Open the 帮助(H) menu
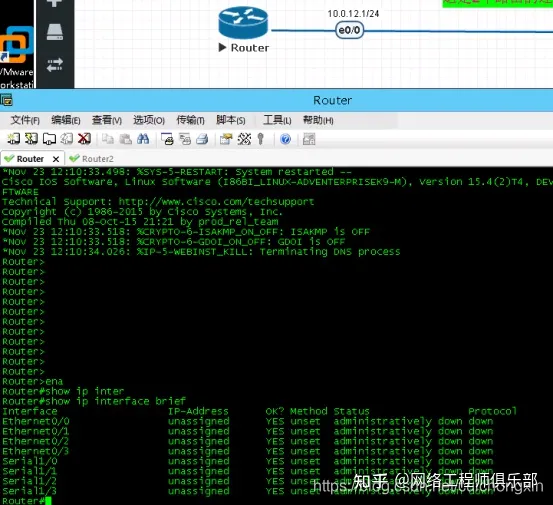The image size is (553, 505). click(318, 120)
